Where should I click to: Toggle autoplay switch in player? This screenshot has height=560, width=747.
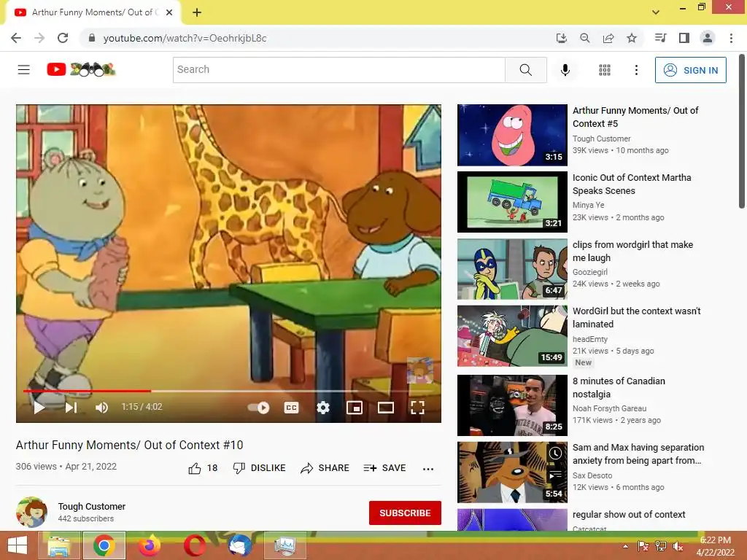[259, 408]
